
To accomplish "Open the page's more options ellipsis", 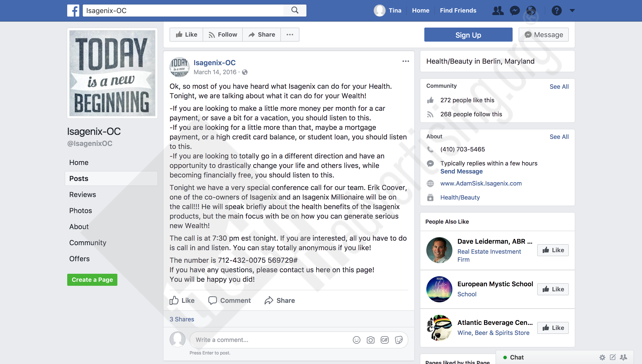I will pos(290,35).
